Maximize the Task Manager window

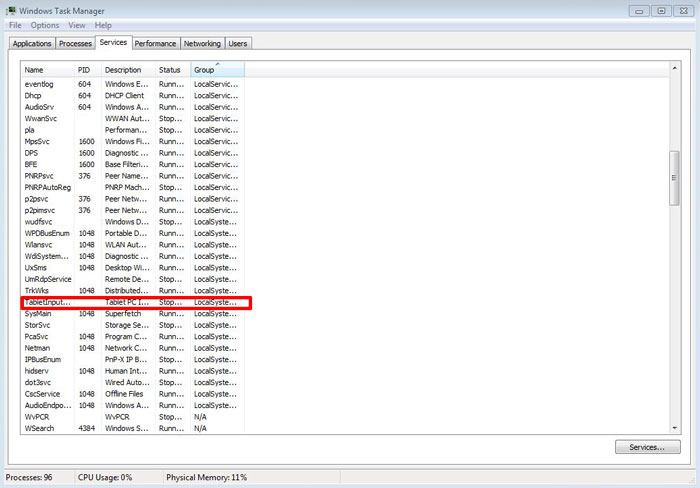pyautogui.click(x=661, y=10)
